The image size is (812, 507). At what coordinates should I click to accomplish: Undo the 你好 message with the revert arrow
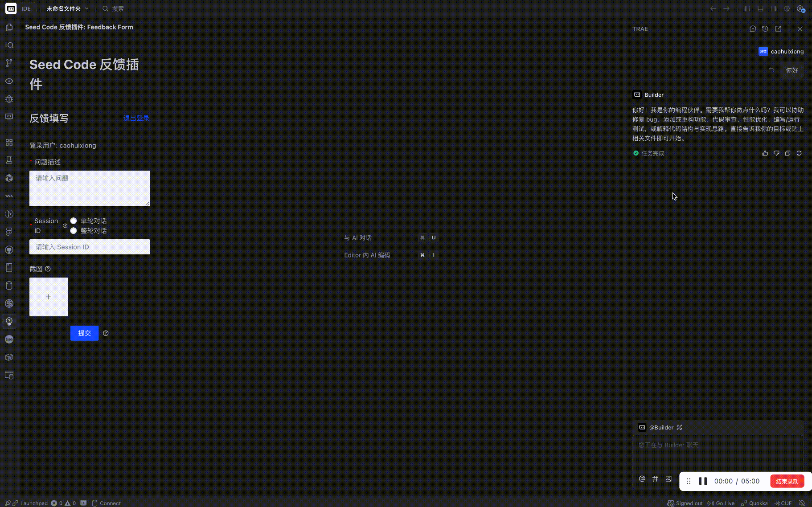coord(771,70)
